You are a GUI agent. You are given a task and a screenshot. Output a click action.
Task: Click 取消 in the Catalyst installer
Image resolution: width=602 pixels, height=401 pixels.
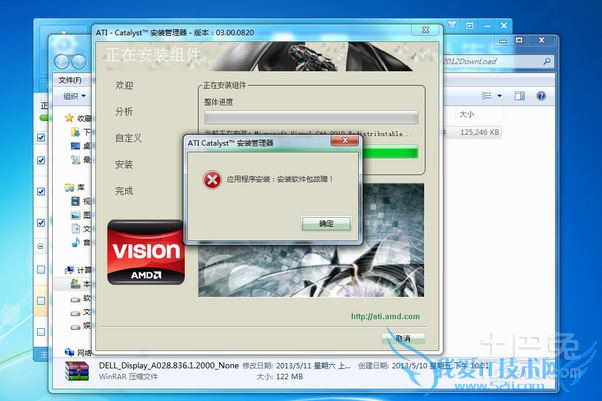[403, 338]
